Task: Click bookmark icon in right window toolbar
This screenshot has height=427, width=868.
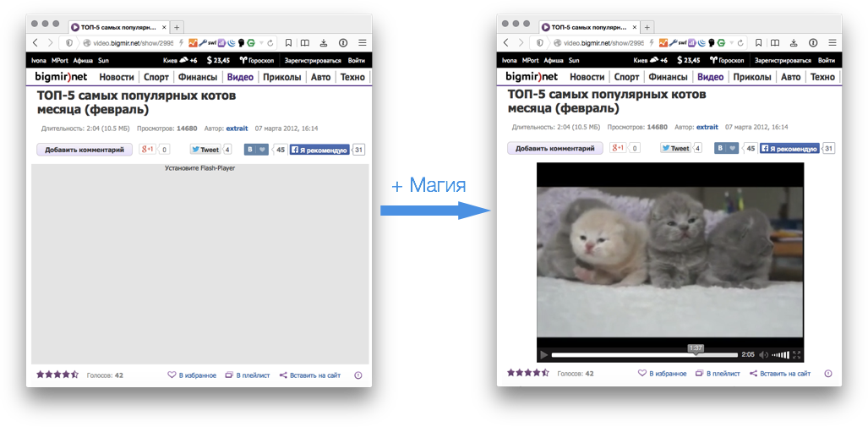Action: click(x=760, y=42)
